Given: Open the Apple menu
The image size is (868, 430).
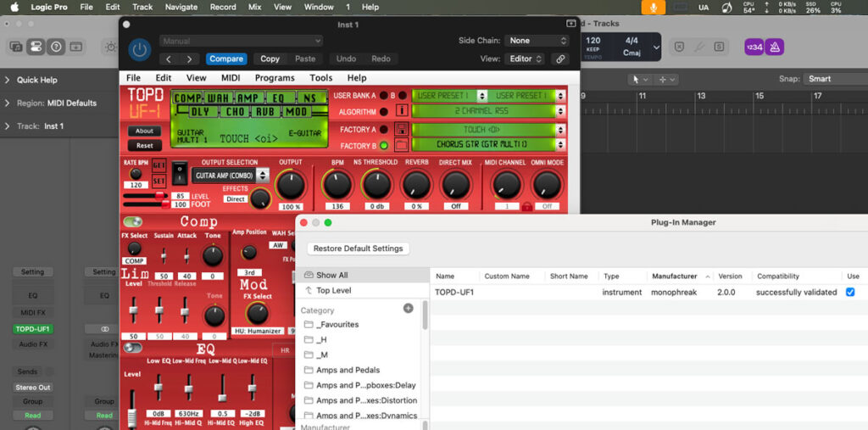Looking at the screenshot, I should (x=15, y=7).
